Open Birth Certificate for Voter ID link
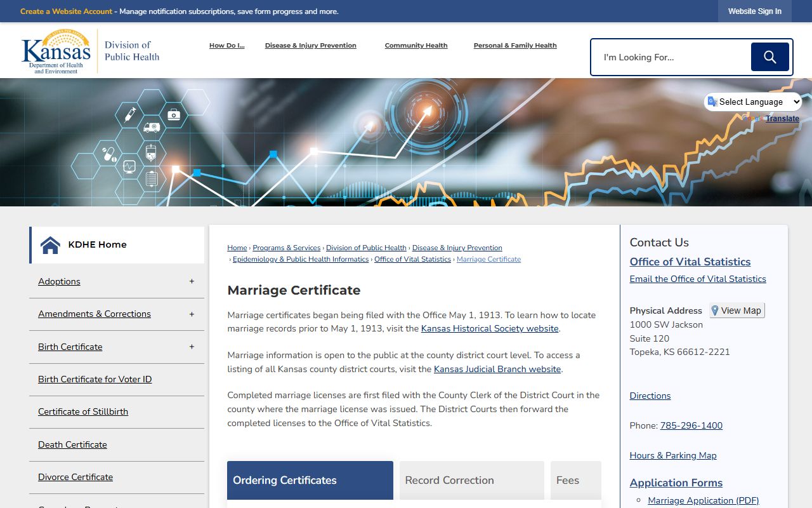812x508 pixels. 95,379
